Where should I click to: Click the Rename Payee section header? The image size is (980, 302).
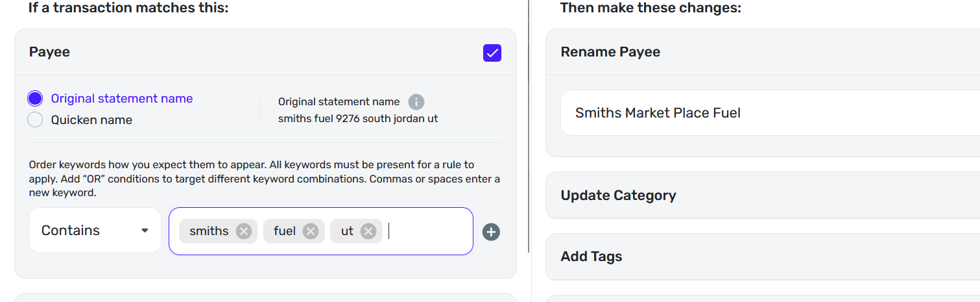pos(610,52)
